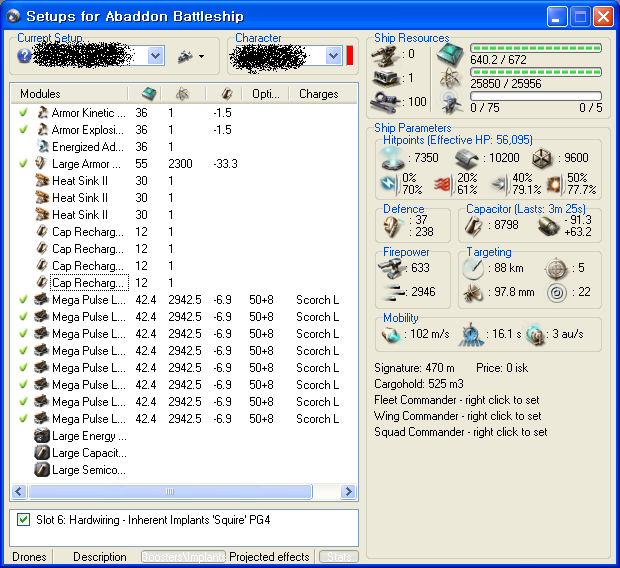Viewport: 620px width, 568px height.
Task: Select the first Mega Pulse Laser icon
Action: (x=42, y=299)
